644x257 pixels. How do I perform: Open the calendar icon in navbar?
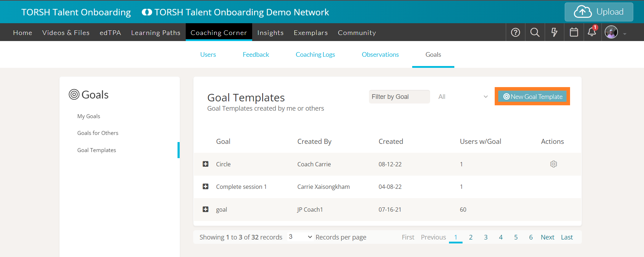tap(574, 32)
